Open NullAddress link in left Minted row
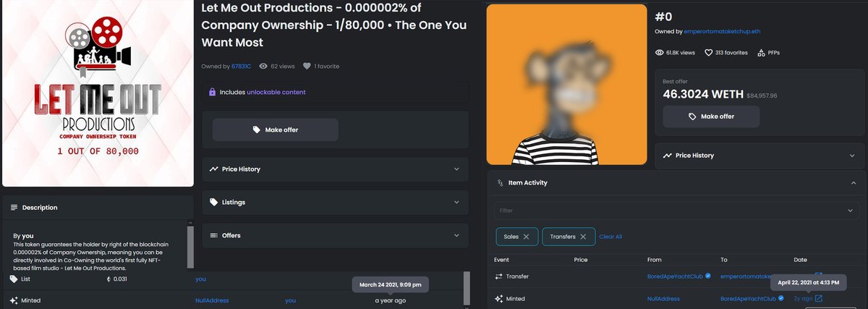Viewport: 868px width, 309px height. tap(212, 300)
